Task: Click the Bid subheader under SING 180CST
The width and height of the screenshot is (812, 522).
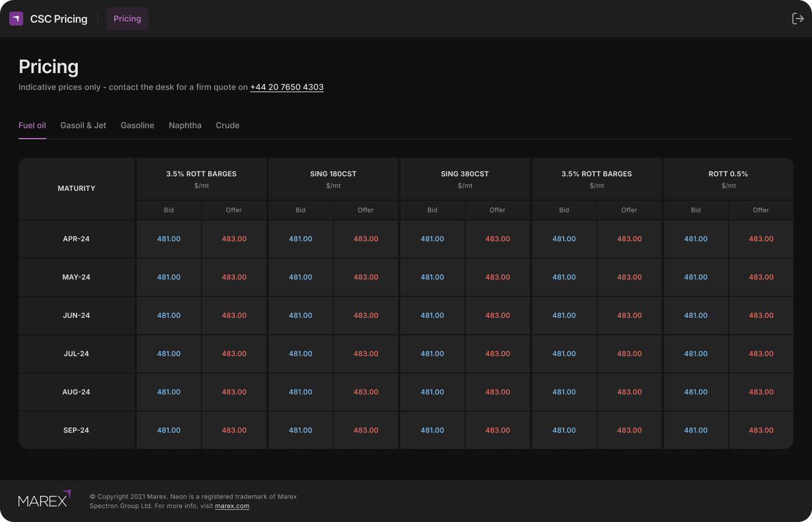Action: 300,210
